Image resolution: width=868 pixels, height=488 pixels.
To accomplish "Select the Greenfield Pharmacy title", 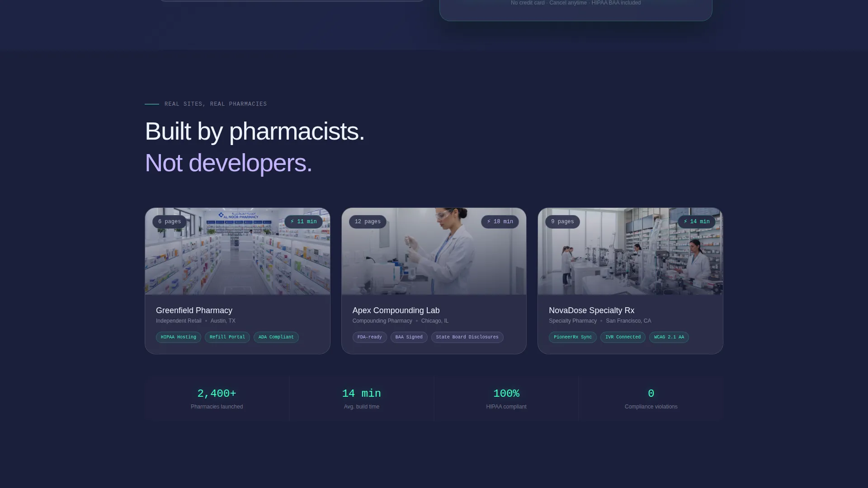I will pos(194,310).
